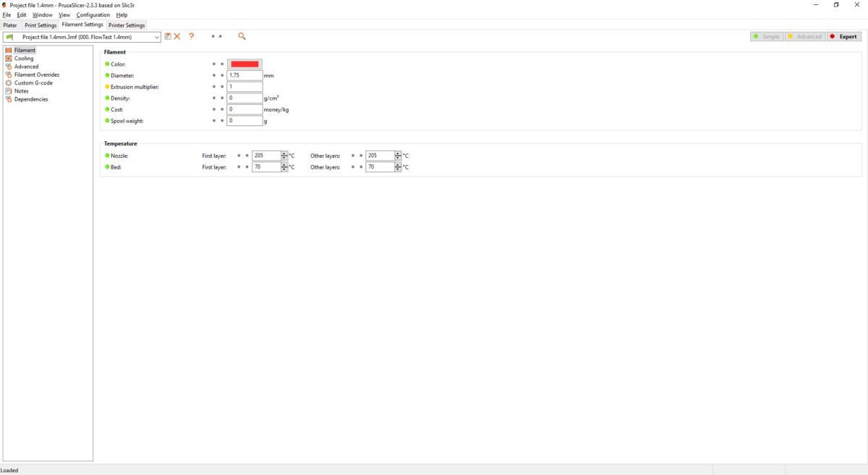Select Notes in the sidebar
Viewport: 868px width, 475px height.
(x=22, y=91)
